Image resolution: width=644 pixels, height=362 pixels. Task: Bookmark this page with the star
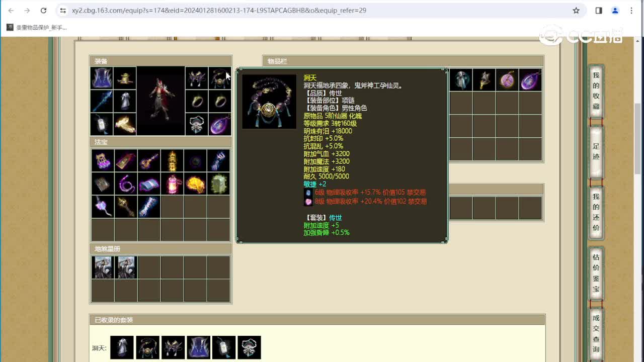(x=576, y=11)
